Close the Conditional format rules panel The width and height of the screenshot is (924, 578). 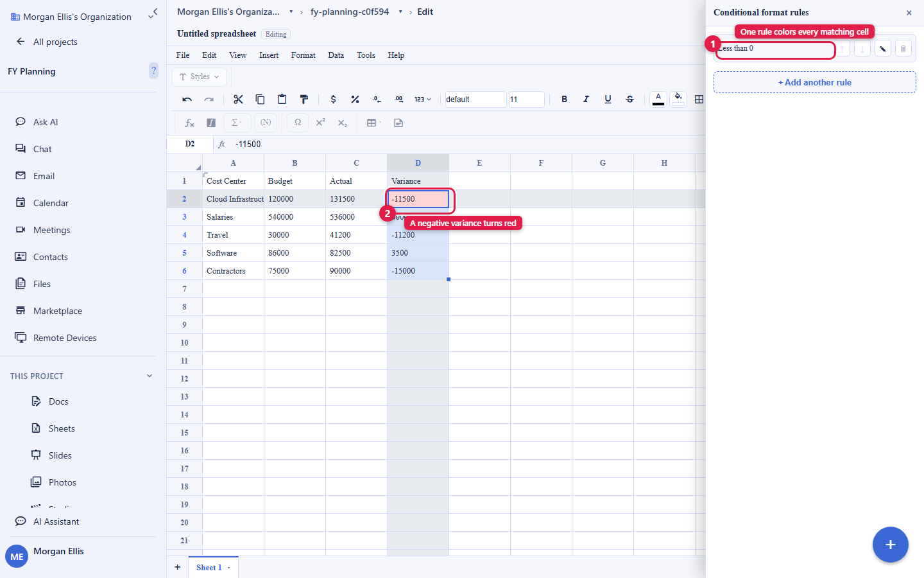[x=909, y=13]
